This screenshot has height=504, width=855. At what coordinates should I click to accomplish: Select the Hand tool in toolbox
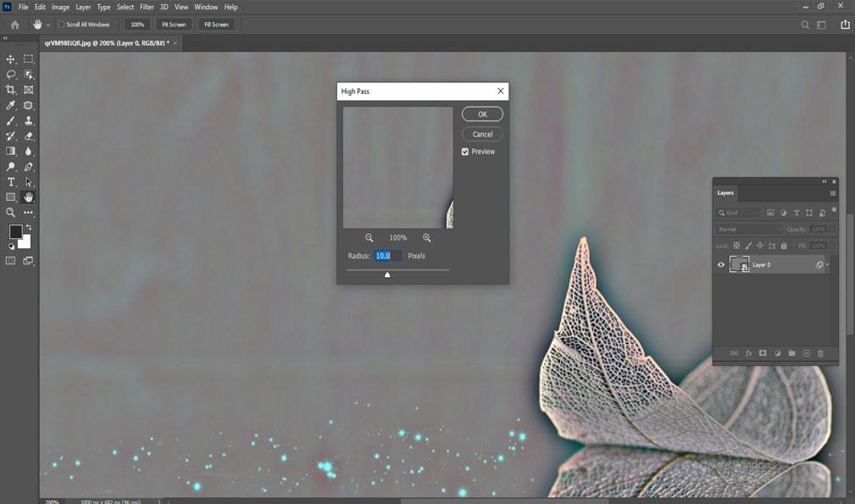[28, 197]
